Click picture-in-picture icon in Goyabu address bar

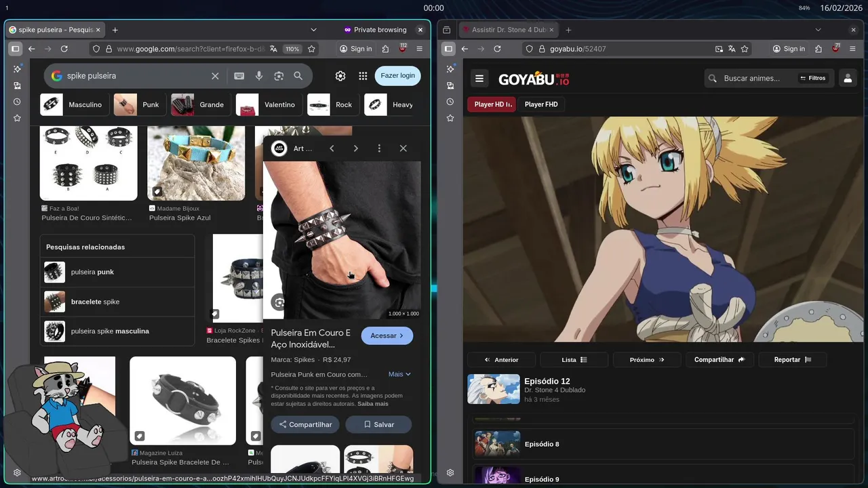719,49
